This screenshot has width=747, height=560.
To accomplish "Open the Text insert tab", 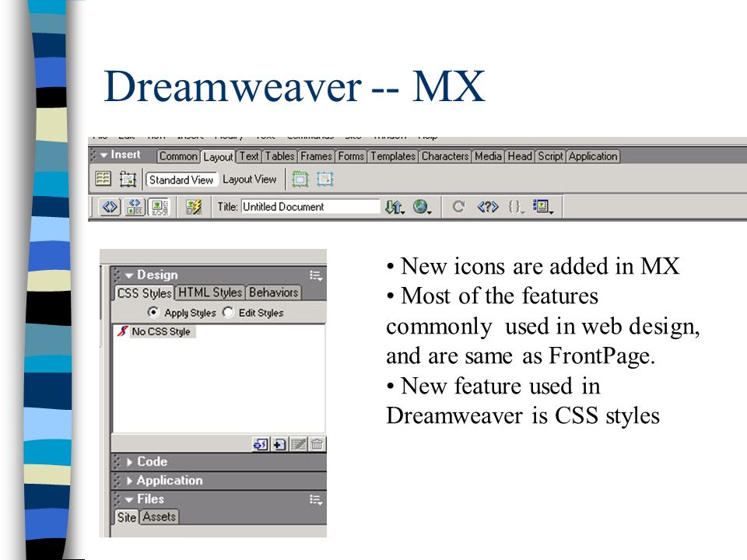I will 249,156.
